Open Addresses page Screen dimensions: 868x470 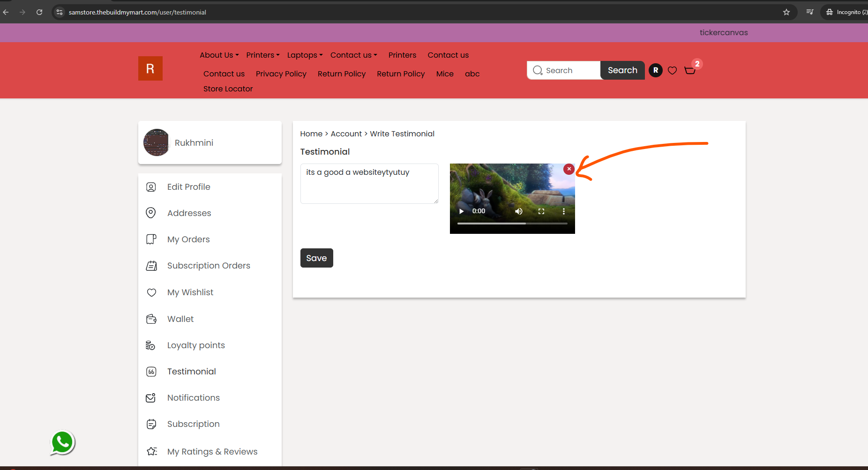189,213
